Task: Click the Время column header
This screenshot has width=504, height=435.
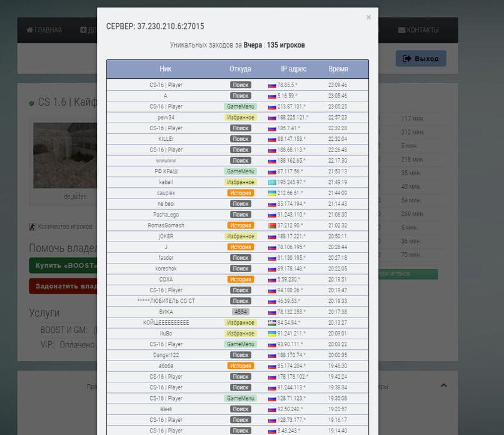Action: point(338,69)
